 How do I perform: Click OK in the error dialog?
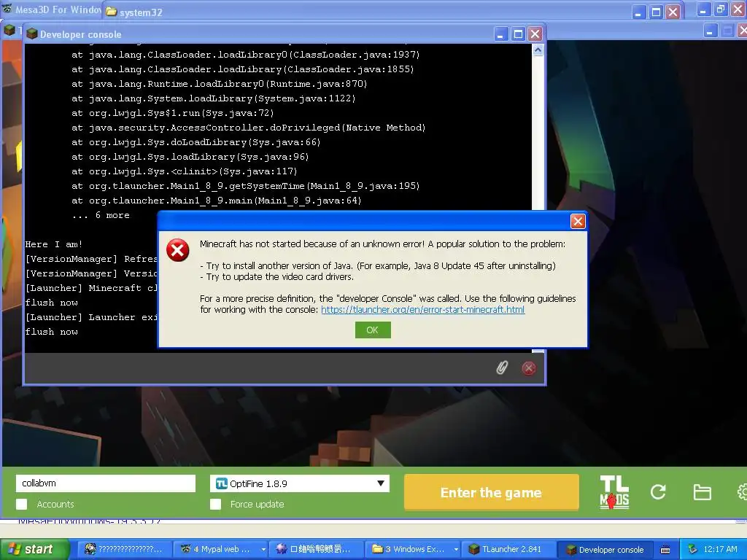click(373, 330)
